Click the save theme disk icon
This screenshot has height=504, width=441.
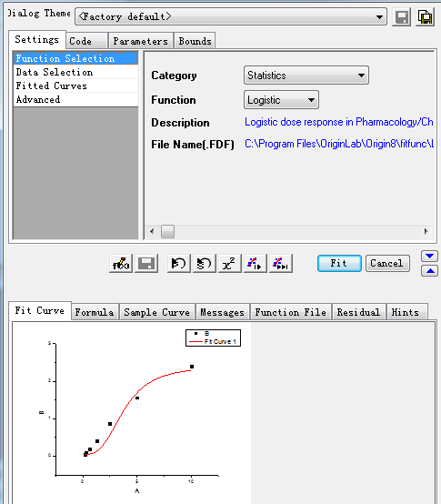pyautogui.click(x=402, y=17)
